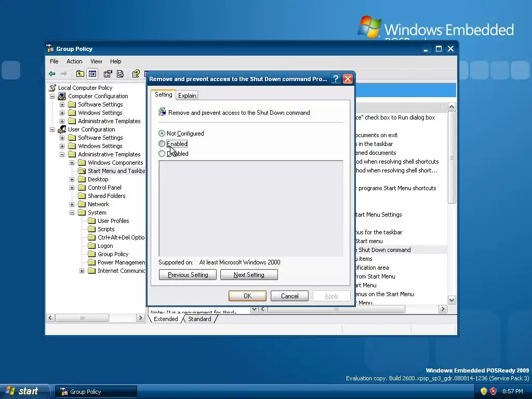Open the Help menu

click(x=115, y=61)
